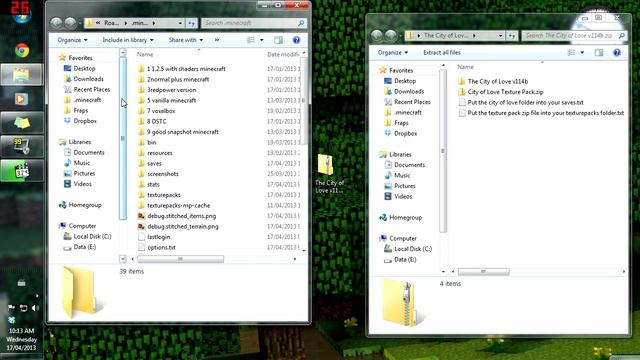
Task: Open Desktop favorite in .minecraft window sidebar
Action: click(x=84, y=69)
